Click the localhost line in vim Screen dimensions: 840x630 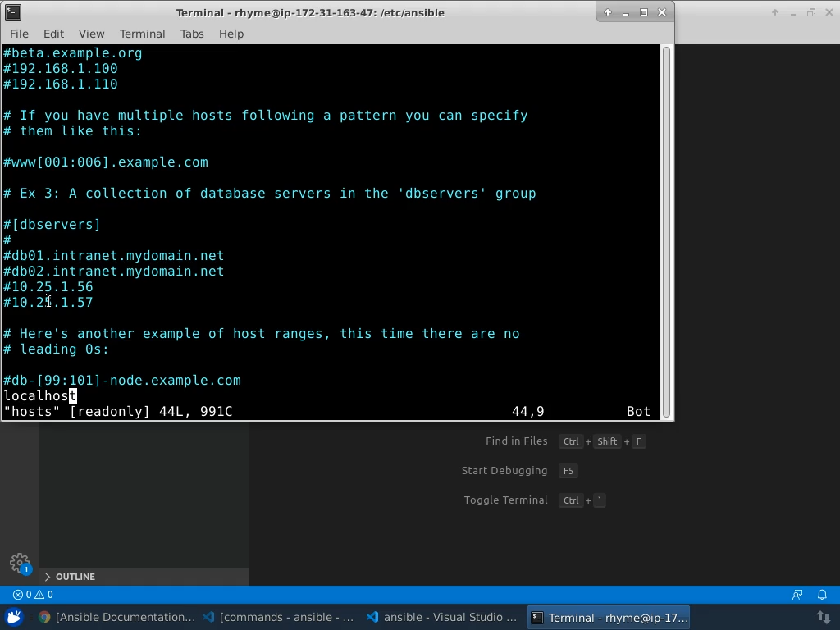click(x=40, y=396)
